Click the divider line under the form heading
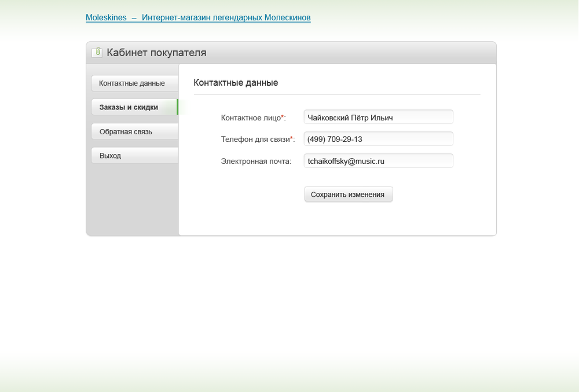Viewport: 579px width, 392px height. 337,94
